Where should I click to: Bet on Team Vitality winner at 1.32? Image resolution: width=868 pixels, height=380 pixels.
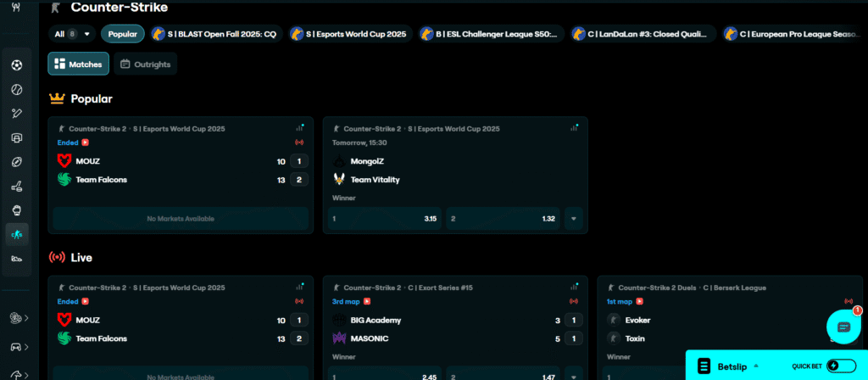[504, 219]
